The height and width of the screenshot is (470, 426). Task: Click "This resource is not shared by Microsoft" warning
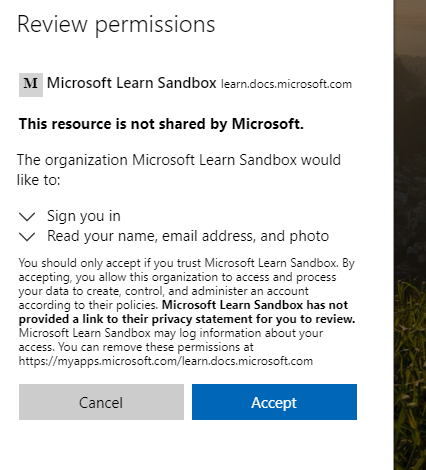tap(161, 124)
